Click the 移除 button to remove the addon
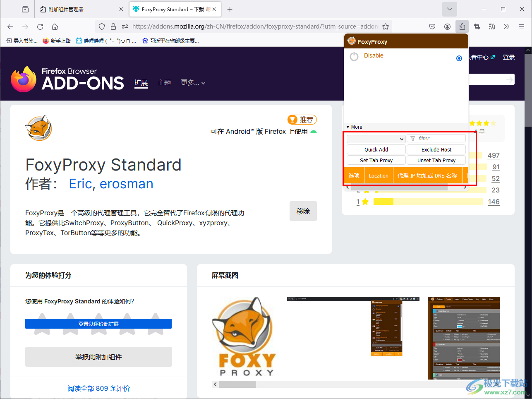This screenshot has width=532, height=399. pyautogui.click(x=303, y=211)
